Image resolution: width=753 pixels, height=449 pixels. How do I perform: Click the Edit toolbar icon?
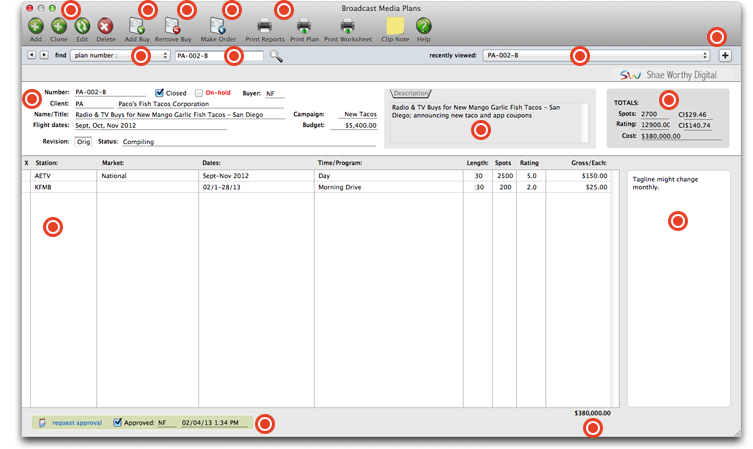click(x=82, y=26)
